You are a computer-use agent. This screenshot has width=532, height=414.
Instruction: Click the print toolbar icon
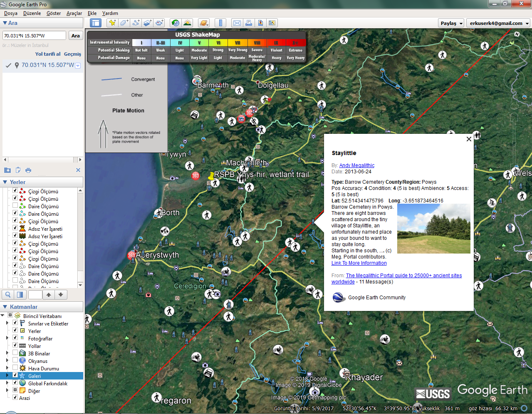pos(249,23)
